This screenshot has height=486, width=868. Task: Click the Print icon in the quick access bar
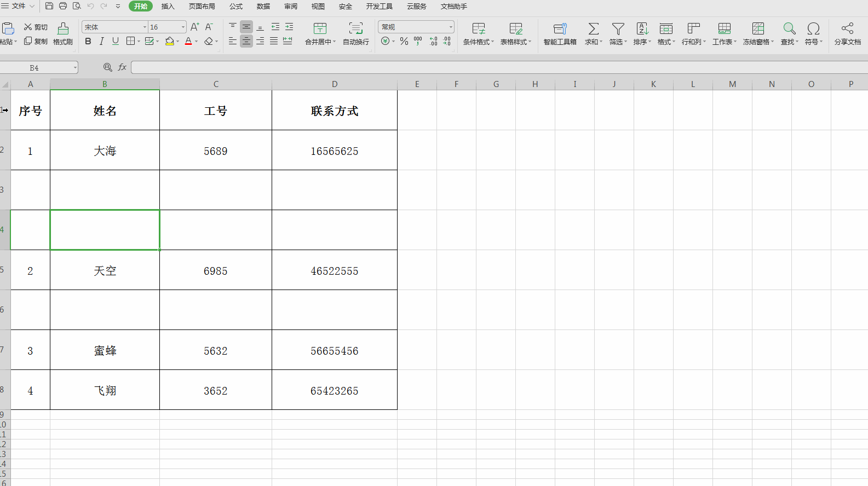pos(63,6)
